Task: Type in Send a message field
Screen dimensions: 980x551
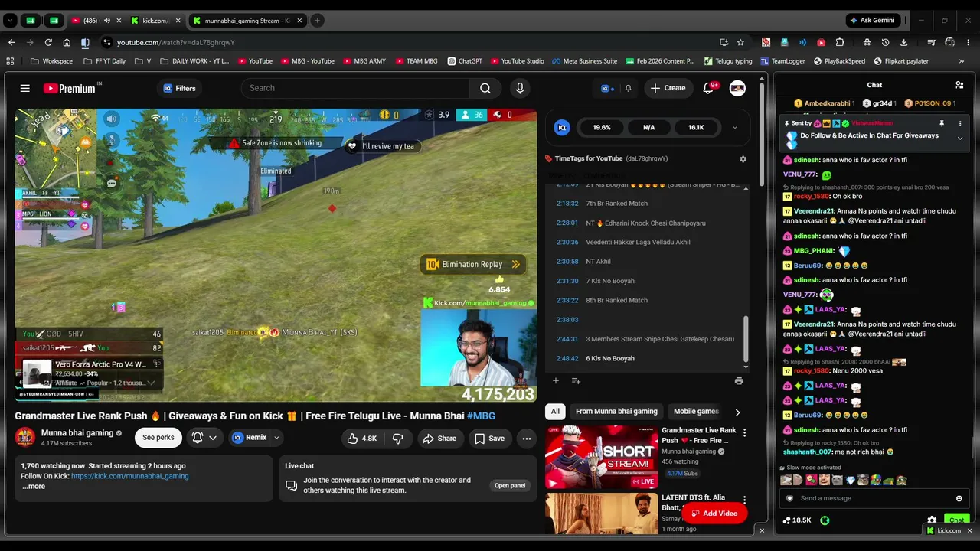Action: pyautogui.click(x=873, y=498)
